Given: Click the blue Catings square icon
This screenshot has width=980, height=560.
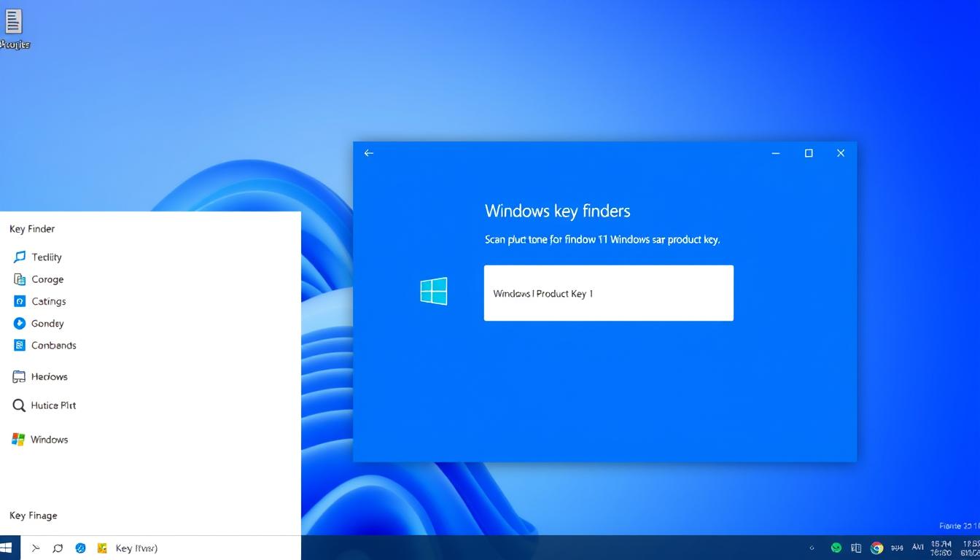Looking at the screenshot, I should pyautogui.click(x=20, y=301).
